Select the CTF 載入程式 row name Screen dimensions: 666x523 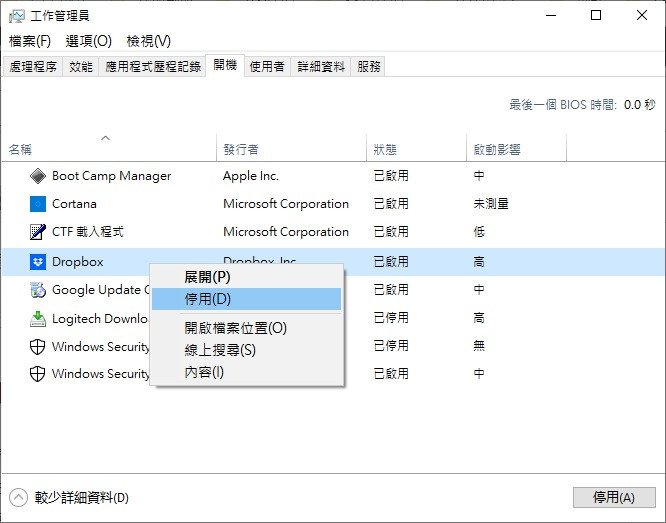pos(88,232)
